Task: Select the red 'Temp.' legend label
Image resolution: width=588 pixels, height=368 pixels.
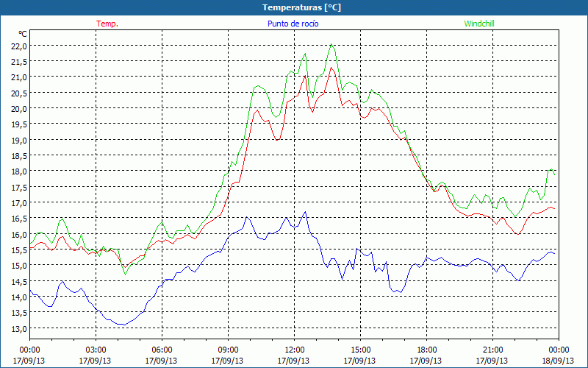Action: click(x=107, y=24)
